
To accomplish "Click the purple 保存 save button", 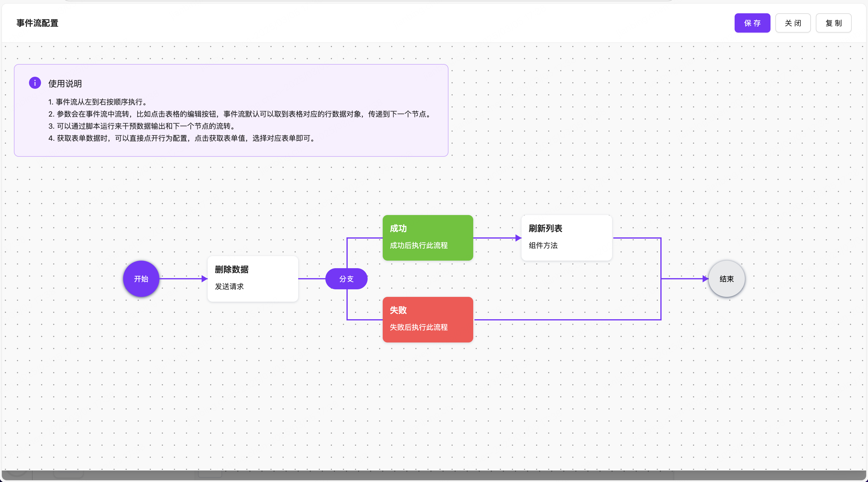I will tap(752, 23).
